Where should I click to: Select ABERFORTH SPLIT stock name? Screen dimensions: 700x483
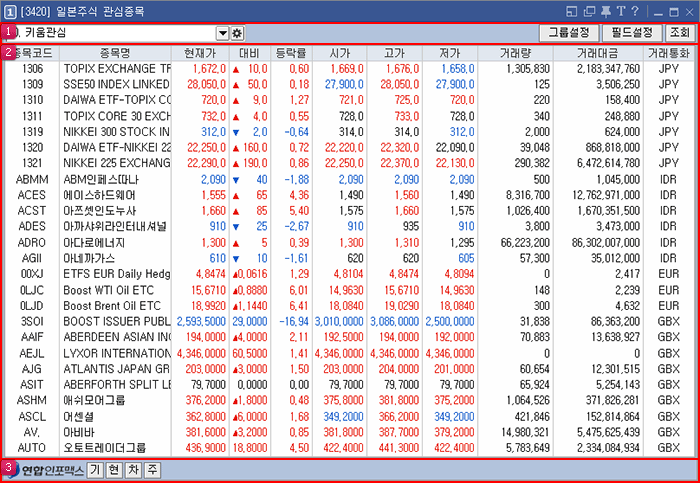117,384
